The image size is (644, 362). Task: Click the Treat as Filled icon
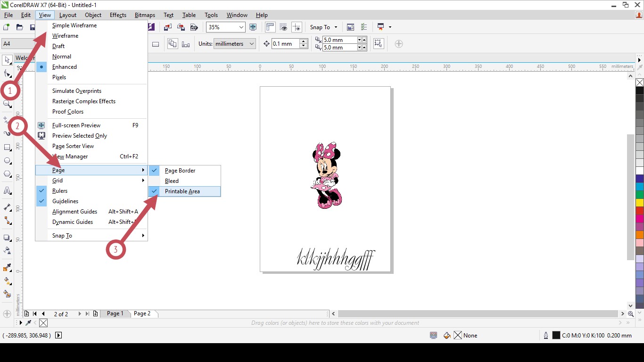[378, 44]
